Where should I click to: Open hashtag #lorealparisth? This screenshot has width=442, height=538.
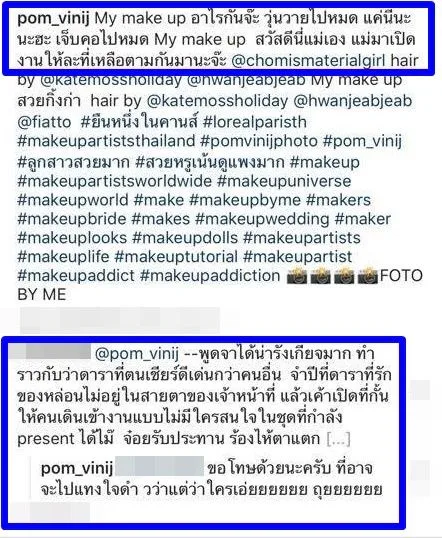pyautogui.click(x=255, y=122)
